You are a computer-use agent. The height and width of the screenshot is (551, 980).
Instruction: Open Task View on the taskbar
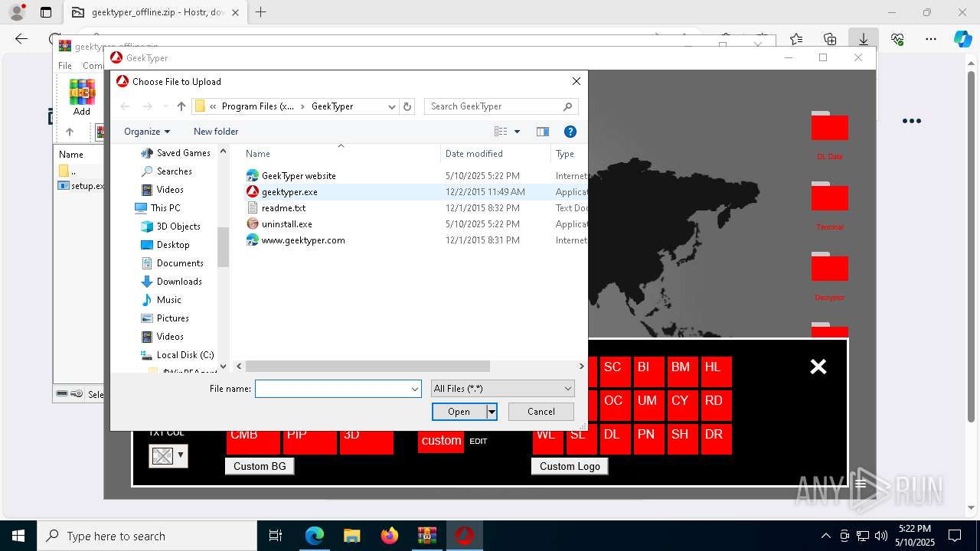[x=276, y=536]
